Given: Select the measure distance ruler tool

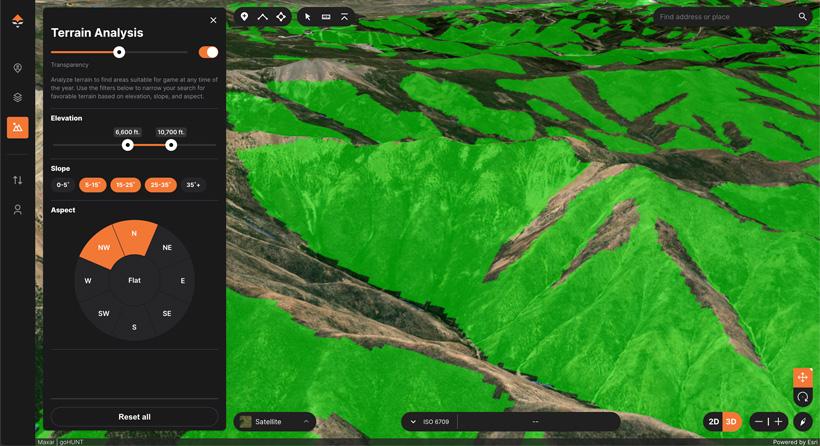Looking at the screenshot, I should coord(326,17).
